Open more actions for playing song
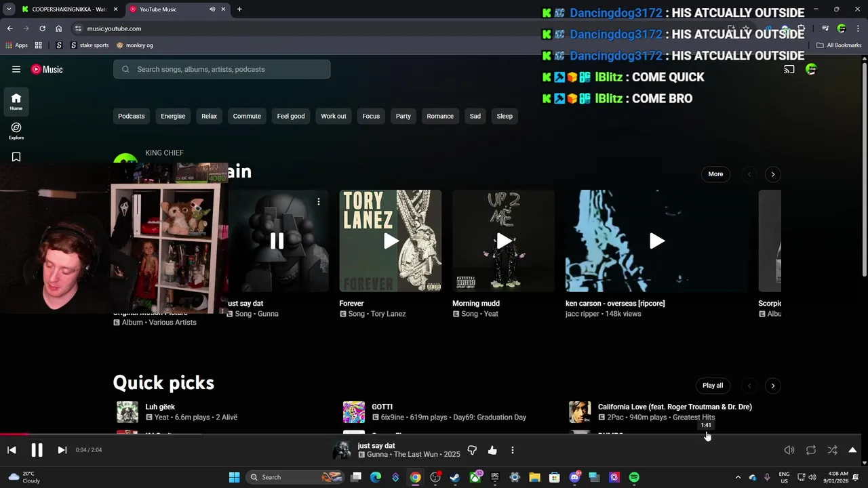This screenshot has height=488, width=868. [x=513, y=450]
